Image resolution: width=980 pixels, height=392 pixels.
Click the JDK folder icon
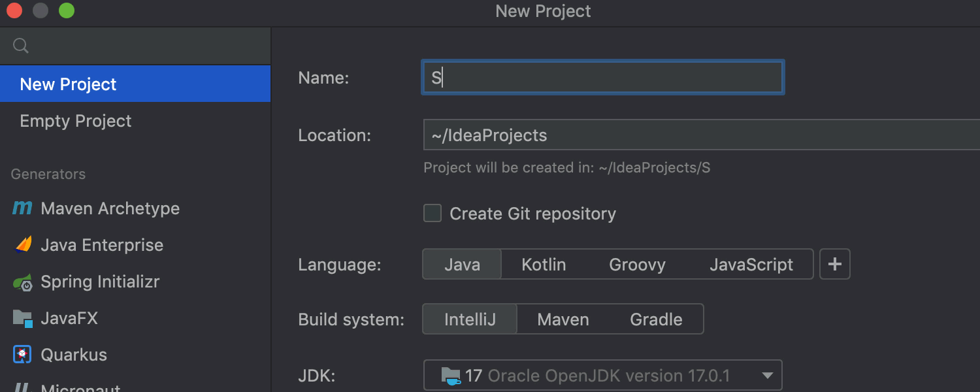[x=451, y=376]
